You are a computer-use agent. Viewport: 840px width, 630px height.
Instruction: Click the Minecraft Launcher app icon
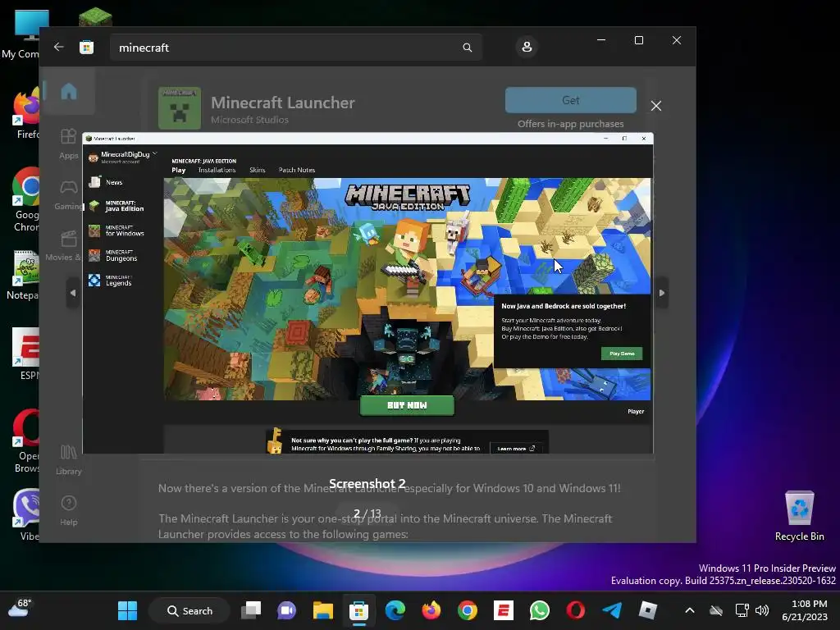point(180,108)
